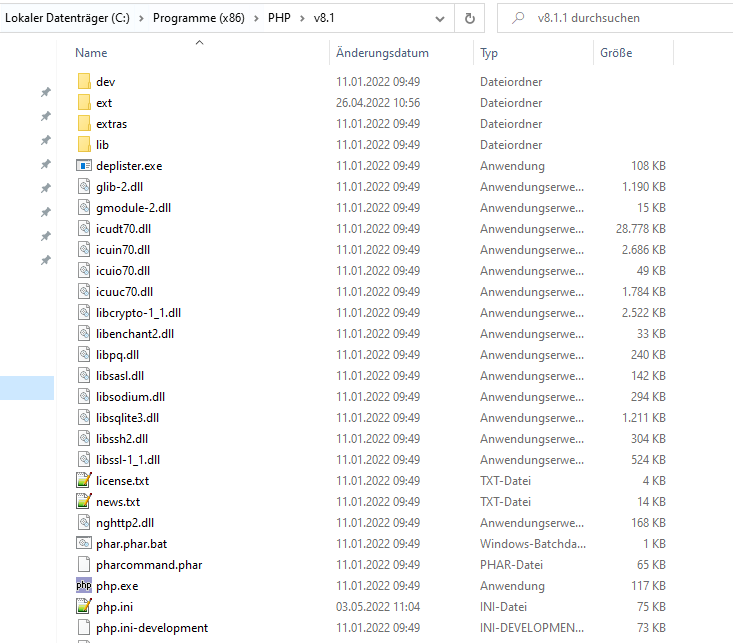Refresh the folder with the reload button
This screenshot has height=643, width=733.
click(470, 18)
